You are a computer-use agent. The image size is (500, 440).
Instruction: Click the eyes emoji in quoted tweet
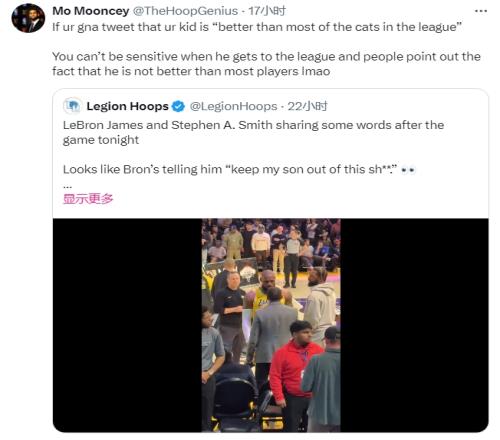pyautogui.click(x=408, y=170)
